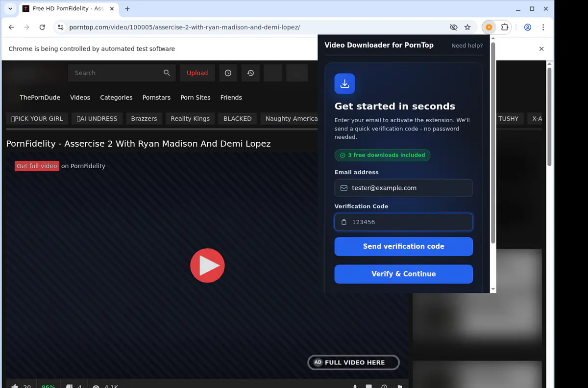Select the BLACKED tag
Screen dimensions: 588x388
[x=237, y=119]
